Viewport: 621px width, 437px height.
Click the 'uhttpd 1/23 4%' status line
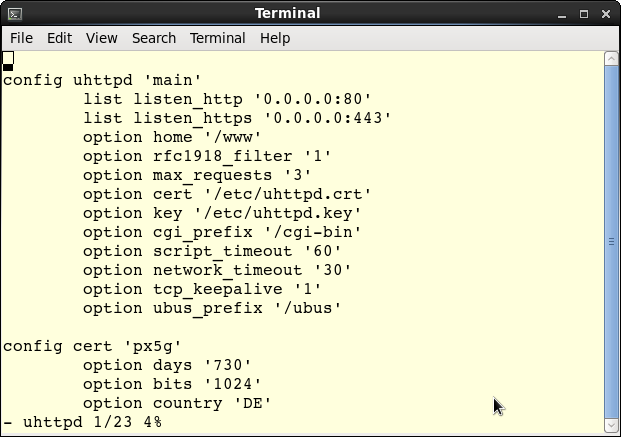click(82, 422)
